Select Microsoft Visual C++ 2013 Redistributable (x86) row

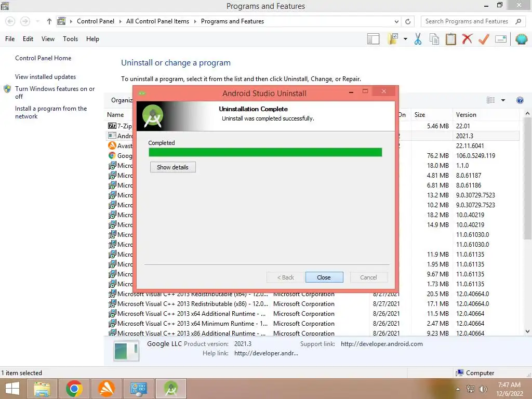coord(312,303)
